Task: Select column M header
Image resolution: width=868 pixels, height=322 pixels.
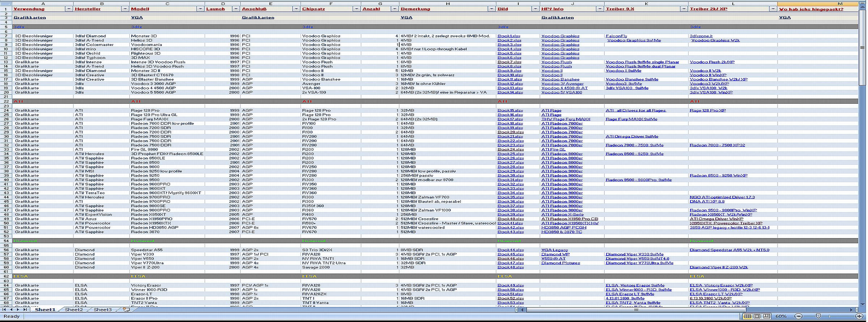Action: (x=818, y=4)
